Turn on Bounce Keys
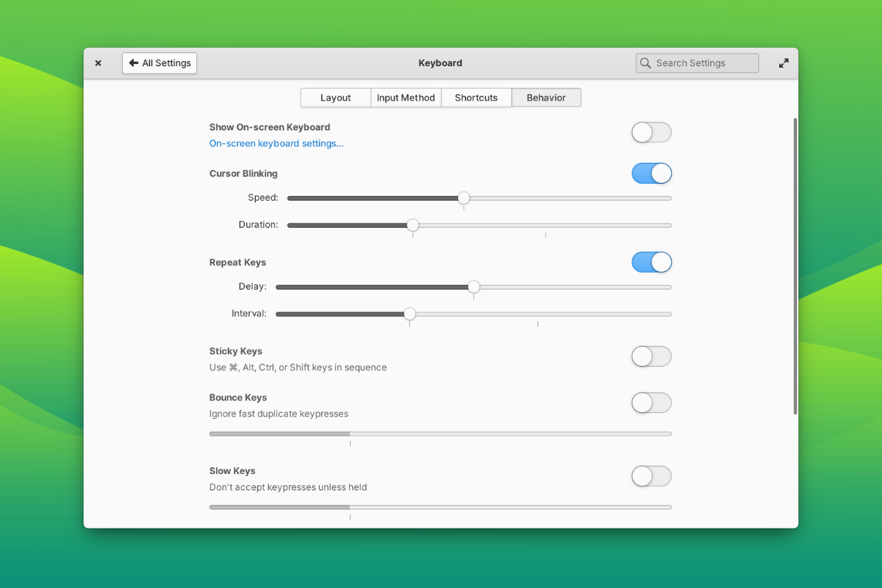 (651, 403)
